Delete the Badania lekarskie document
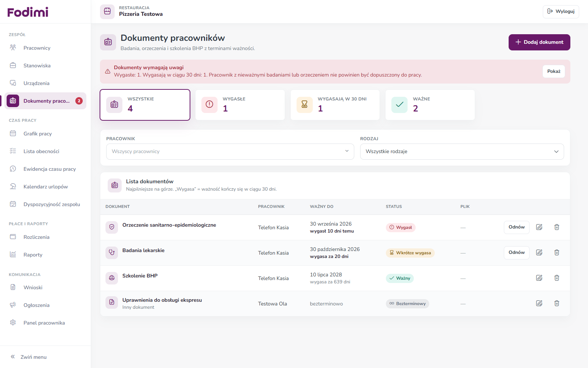588x368 pixels. coord(557,252)
